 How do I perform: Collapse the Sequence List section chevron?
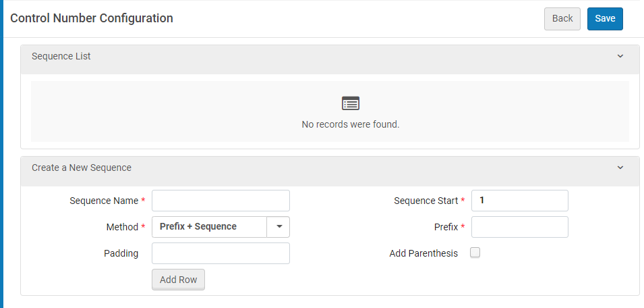(620, 56)
